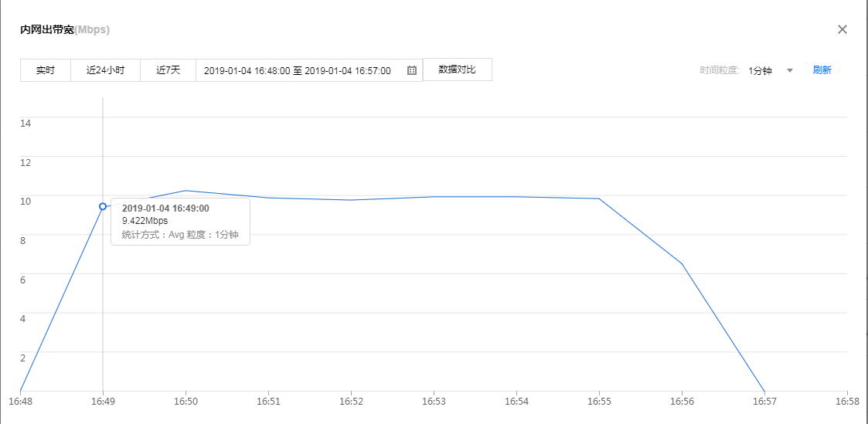Viewport: 868px width, 424px height.
Task: Click the line peak at 16:50
Action: 186,190
